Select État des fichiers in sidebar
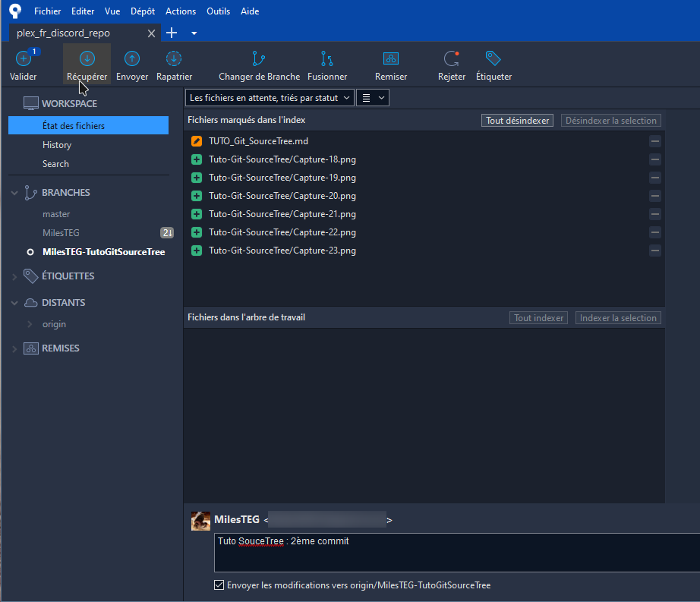This screenshot has width=700, height=602. [x=88, y=125]
